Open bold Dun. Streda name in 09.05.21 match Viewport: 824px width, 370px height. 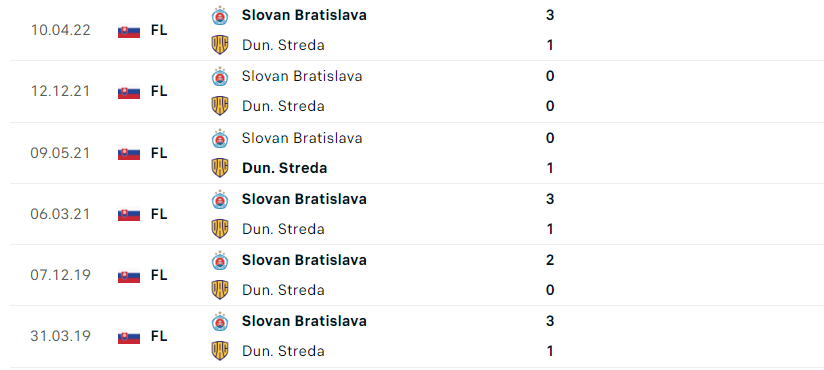click(x=284, y=168)
